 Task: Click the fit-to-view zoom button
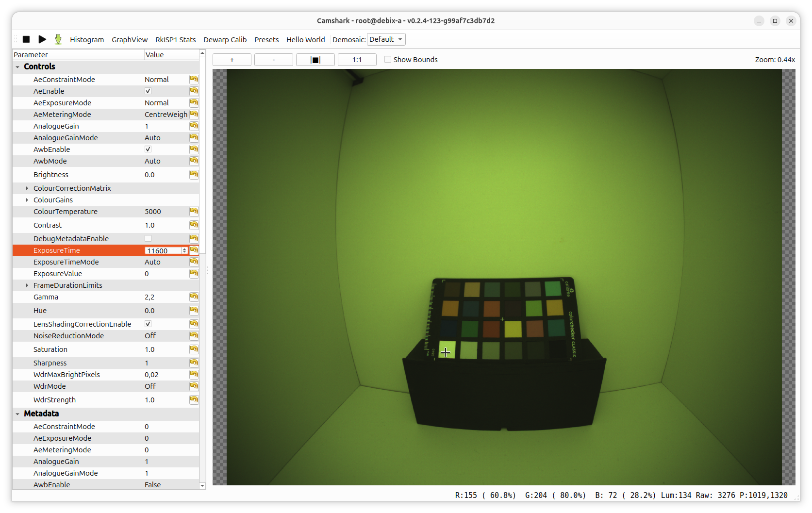pos(315,60)
